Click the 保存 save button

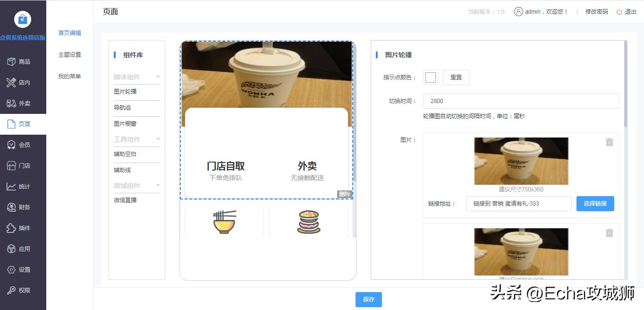pos(368,299)
